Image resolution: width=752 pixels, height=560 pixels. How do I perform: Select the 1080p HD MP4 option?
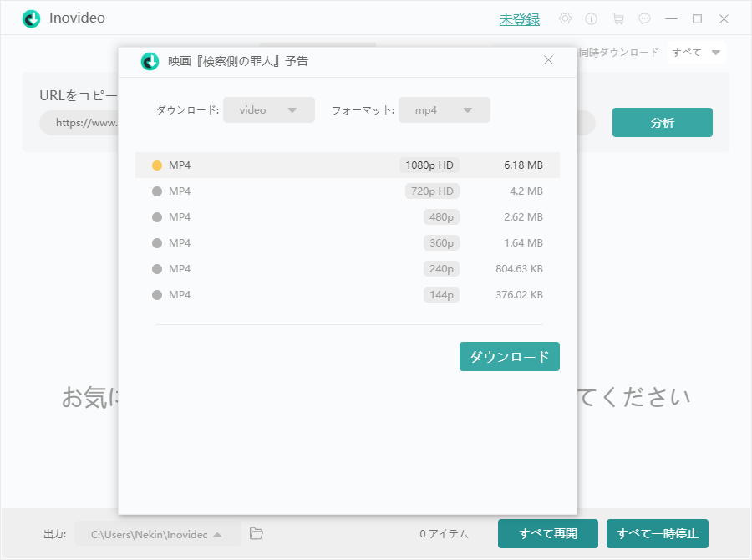coord(157,165)
